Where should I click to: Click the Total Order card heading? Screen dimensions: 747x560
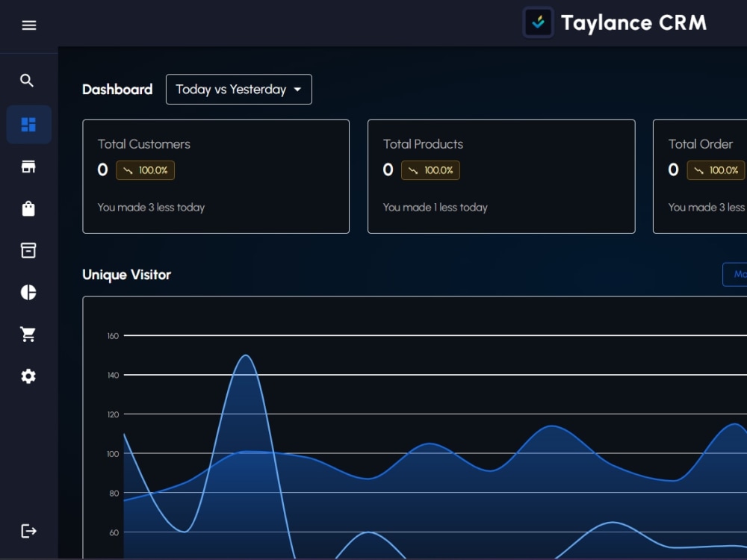(x=701, y=144)
